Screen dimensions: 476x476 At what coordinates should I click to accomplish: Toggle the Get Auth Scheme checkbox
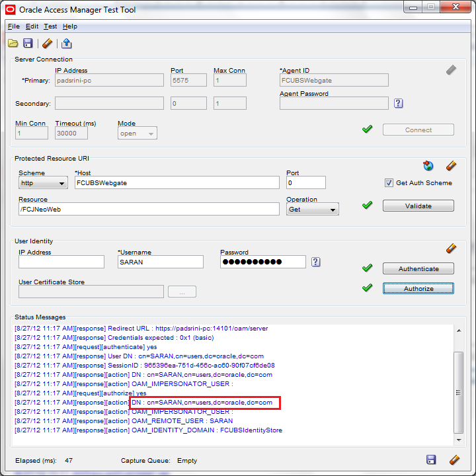[x=389, y=182]
